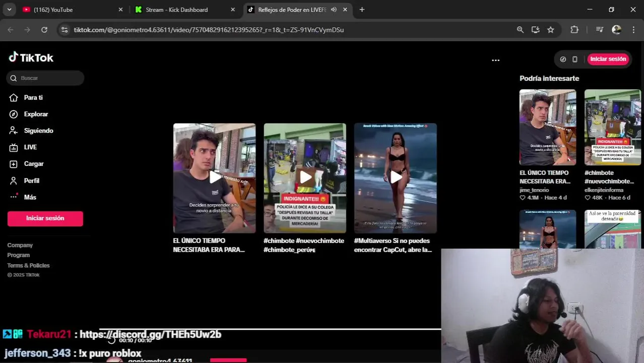Click the 4.1M likes heart icon
Screen dimensions: 644x363
coord(523,198)
